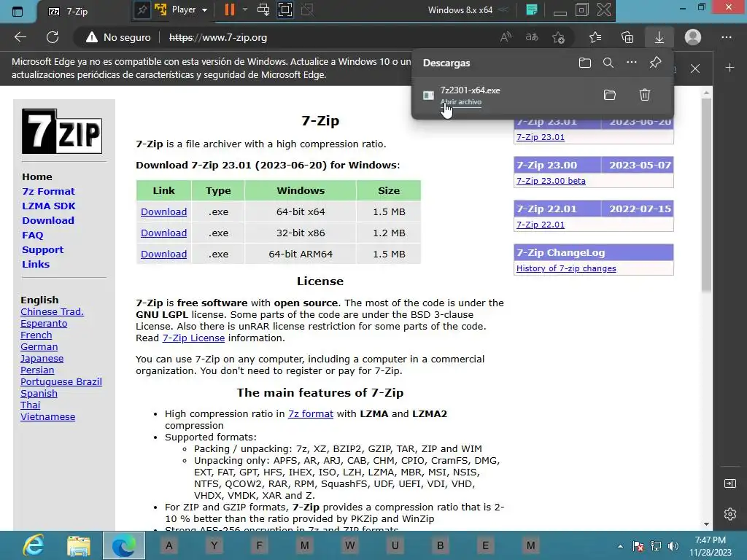747x560 pixels.
Task: Show 7z2301-x64.exe in folder
Action: (x=610, y=95)
